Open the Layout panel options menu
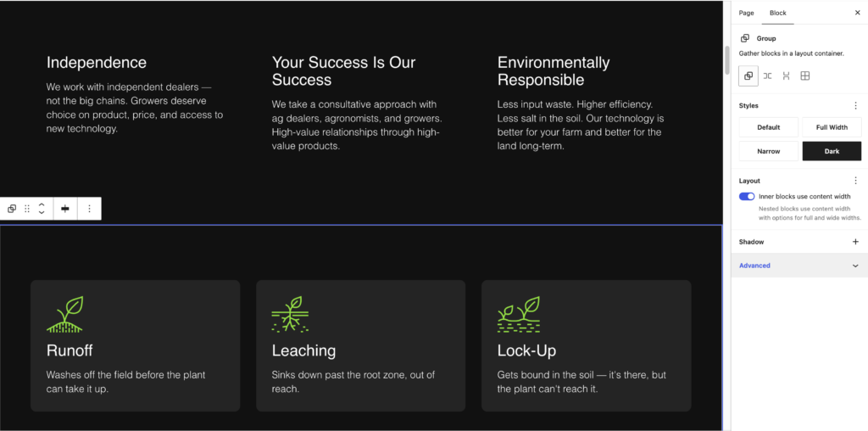868x431 pixels. point(855,181)
